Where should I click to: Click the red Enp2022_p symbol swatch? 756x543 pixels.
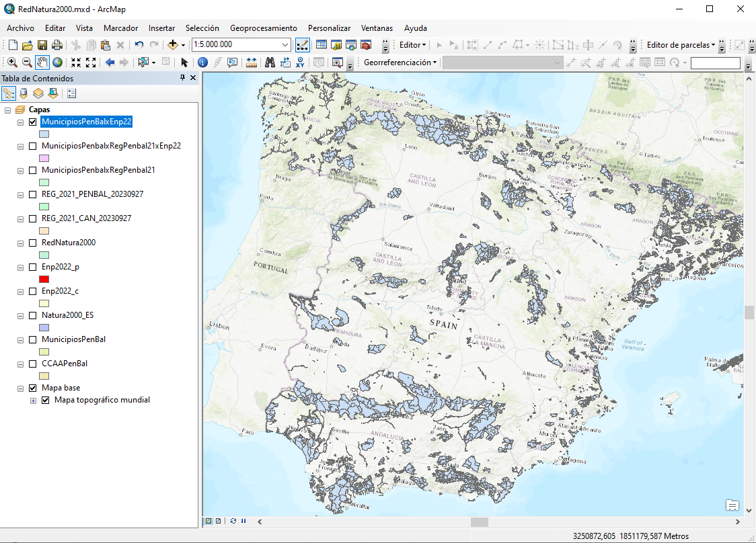pos(44,280)
